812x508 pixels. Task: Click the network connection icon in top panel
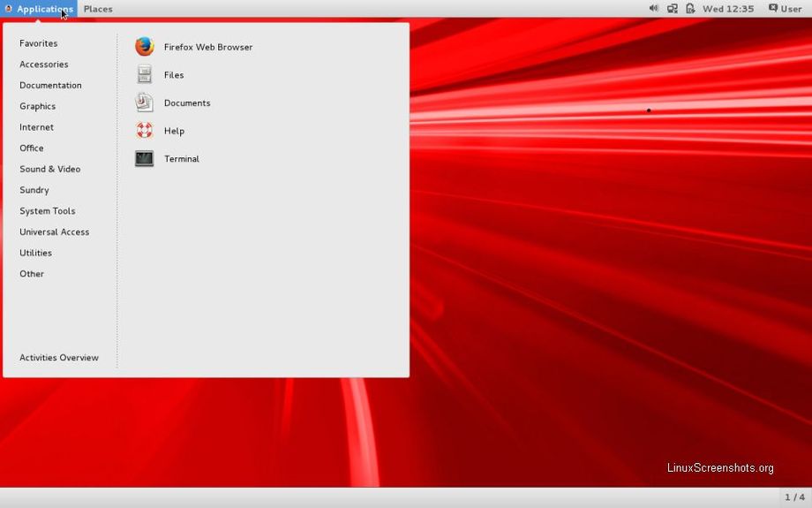click(673, 8)
